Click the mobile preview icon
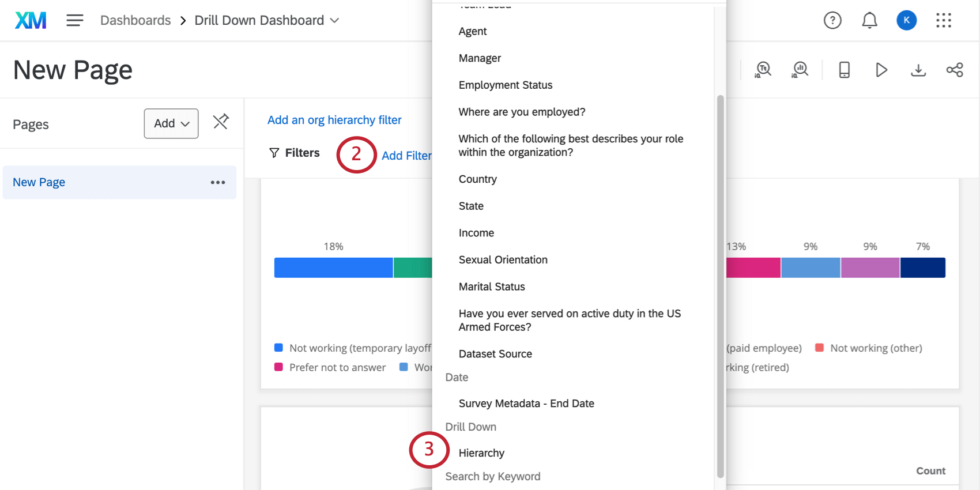Screen dimensions: 980x490 point(844,70)
